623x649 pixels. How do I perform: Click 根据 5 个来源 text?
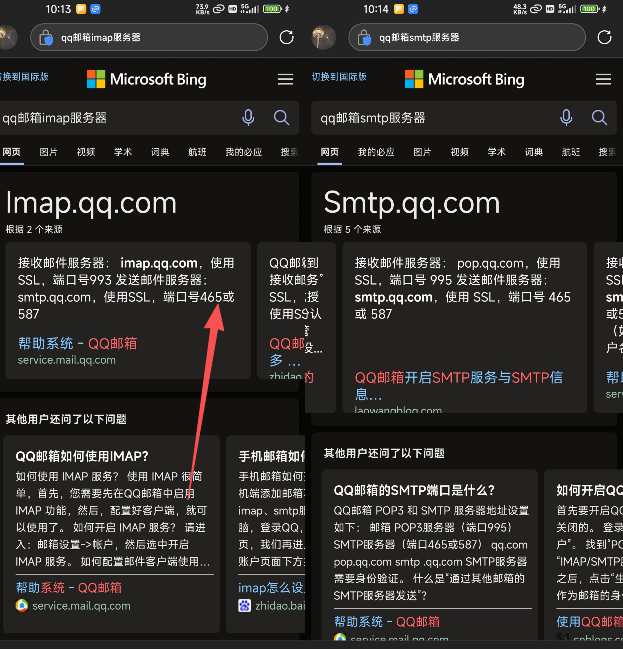(x=352, y=229)
